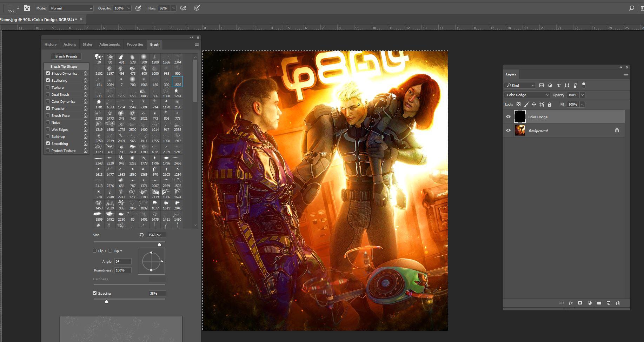Open the Adjustments tab
The width and height of the screenshot is (644, 342).
(x=109, y=45)
